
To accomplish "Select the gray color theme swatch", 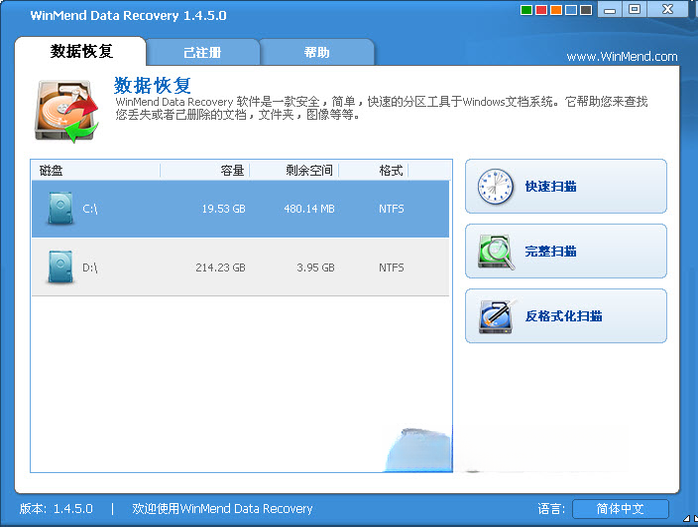I will [x=586, y=10].
